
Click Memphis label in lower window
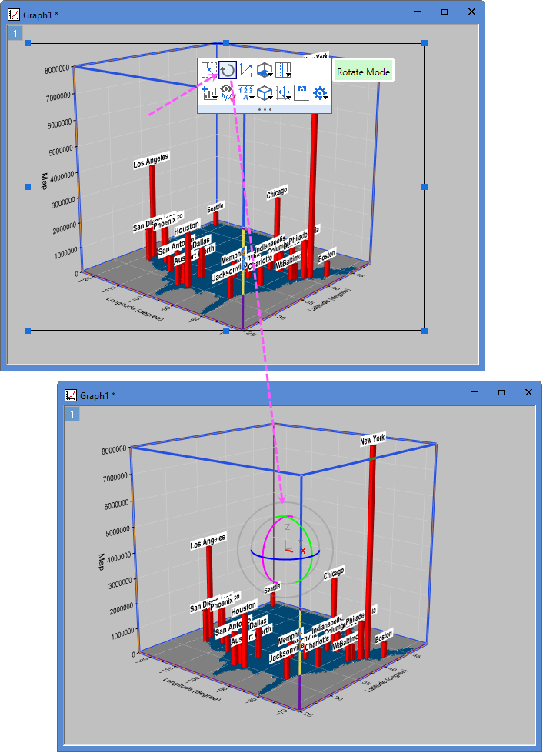pos(288,638)
